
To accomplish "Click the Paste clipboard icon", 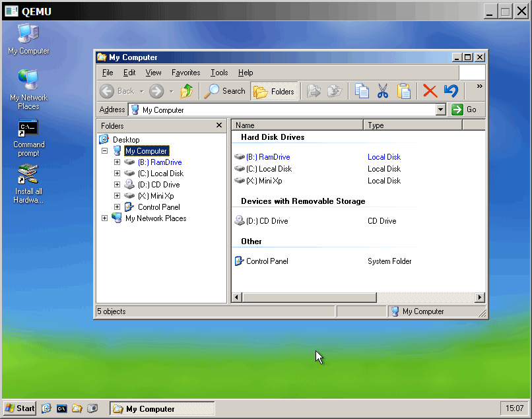I will 403,91.
